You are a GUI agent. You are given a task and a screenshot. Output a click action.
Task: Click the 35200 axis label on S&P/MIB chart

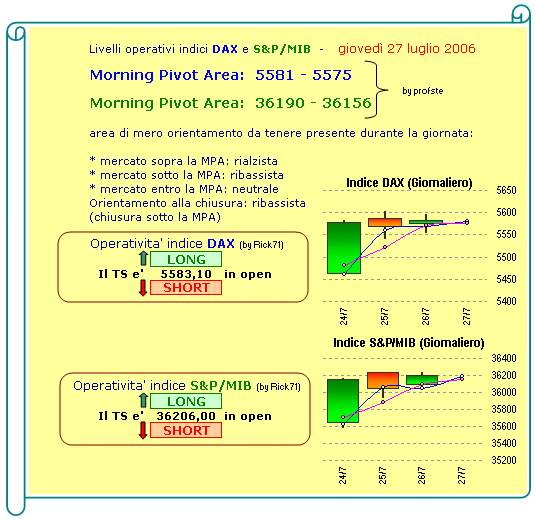pyautogui.click(x=504, y=460)
